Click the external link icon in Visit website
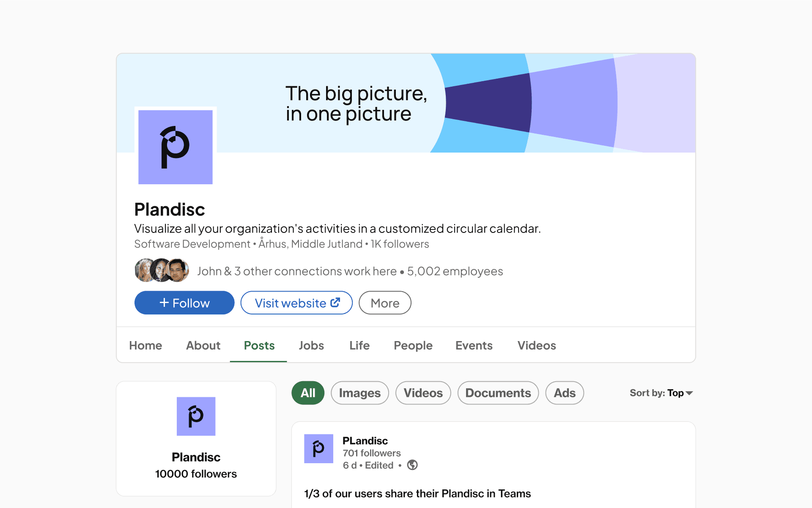 (x=335, y=302)
